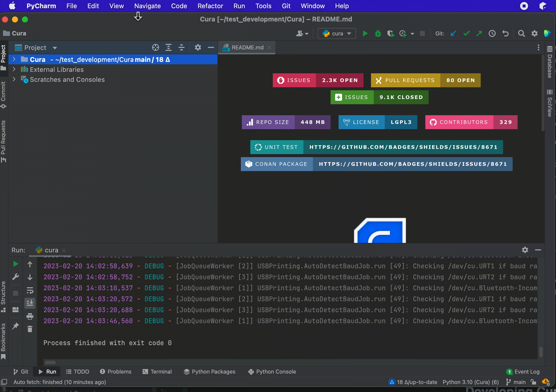Click the profile run icon in toolbar
Image resolution: width=556 pixels, height=392 pixels.
pos(403,33)
